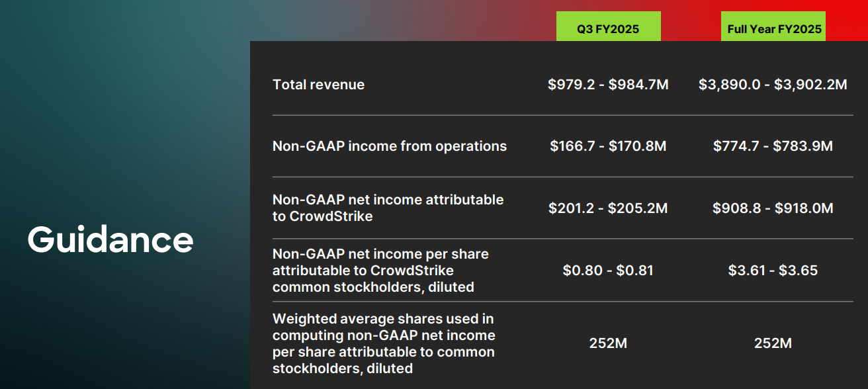The height and width of the screenshot is (389, 868).
Task: Select Q3 EPS value $0.80 - $0.81
Action: coord(608,271)
